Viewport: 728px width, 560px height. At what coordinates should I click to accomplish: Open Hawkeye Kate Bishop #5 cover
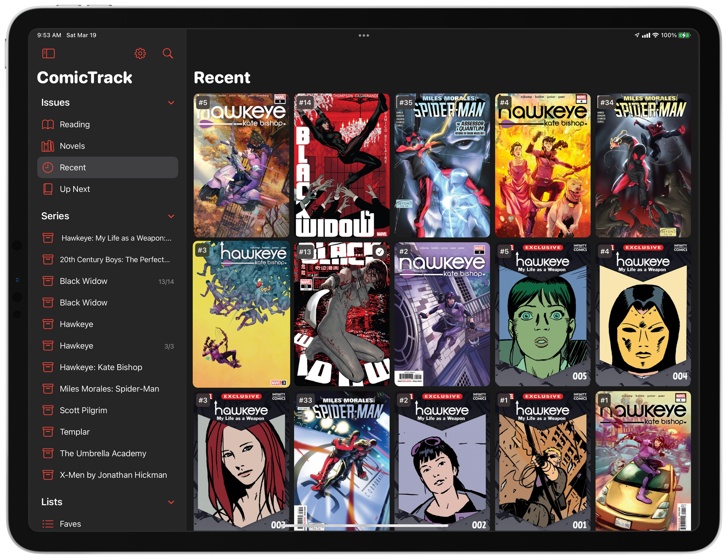[x=241, y=165]
